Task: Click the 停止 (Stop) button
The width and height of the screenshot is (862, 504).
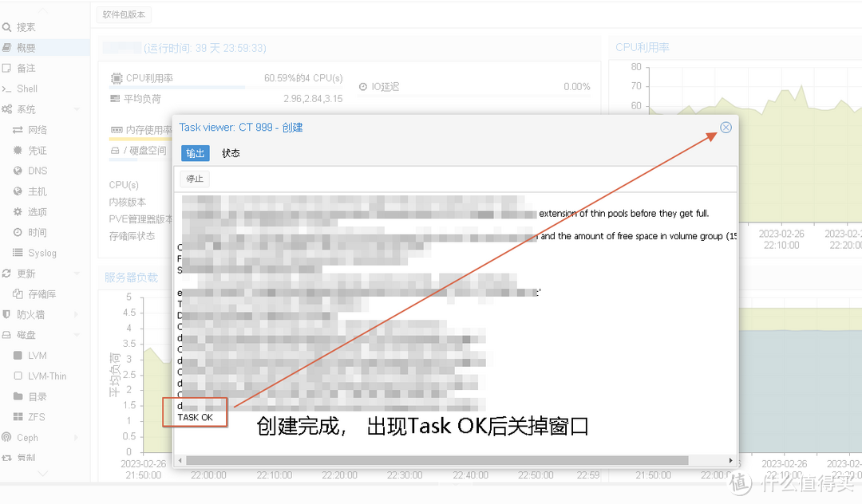Action: [x=194, y=179]
